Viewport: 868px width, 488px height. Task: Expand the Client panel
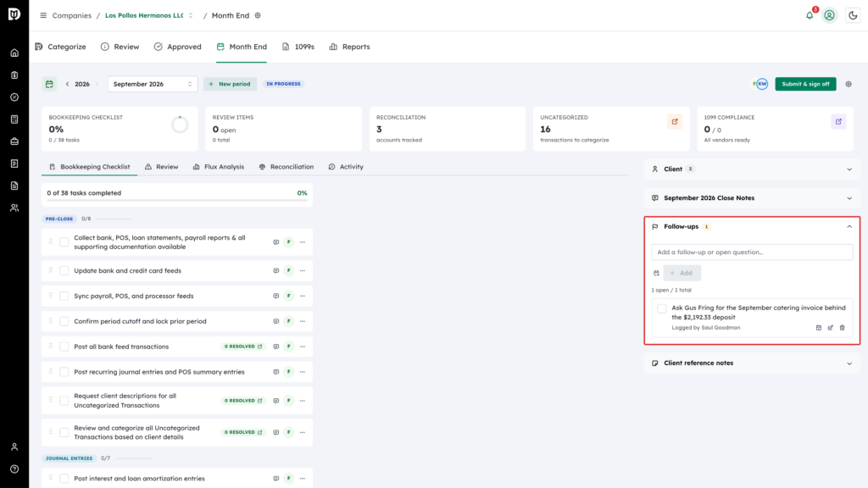click(752, 169)
